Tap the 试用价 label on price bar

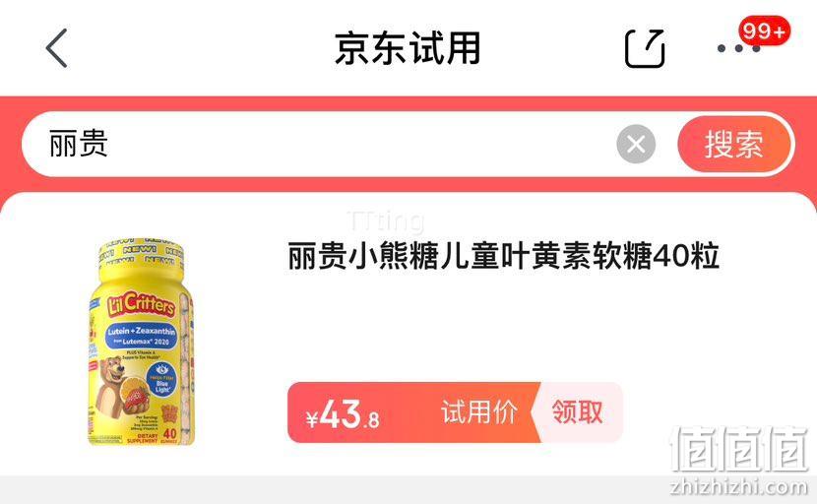478,412
